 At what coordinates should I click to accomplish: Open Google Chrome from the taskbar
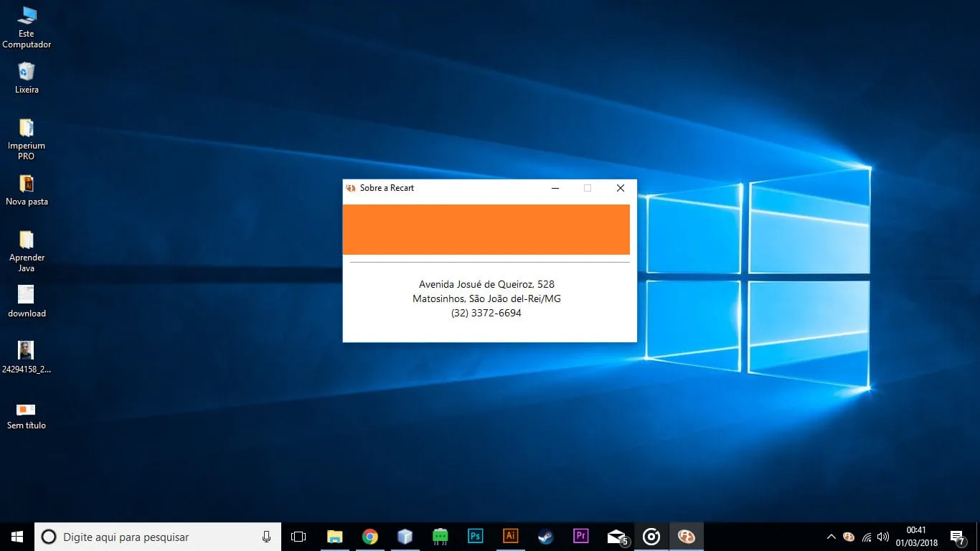click(369, 536)
